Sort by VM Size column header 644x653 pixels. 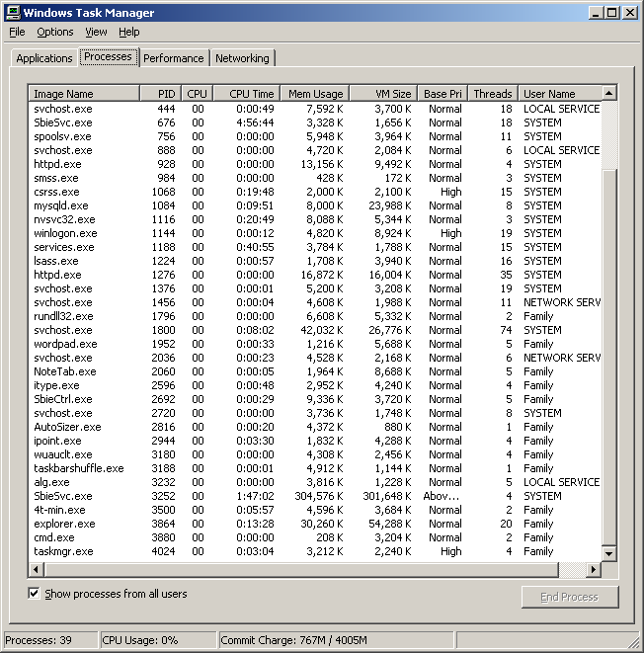[x=383, y=94]
